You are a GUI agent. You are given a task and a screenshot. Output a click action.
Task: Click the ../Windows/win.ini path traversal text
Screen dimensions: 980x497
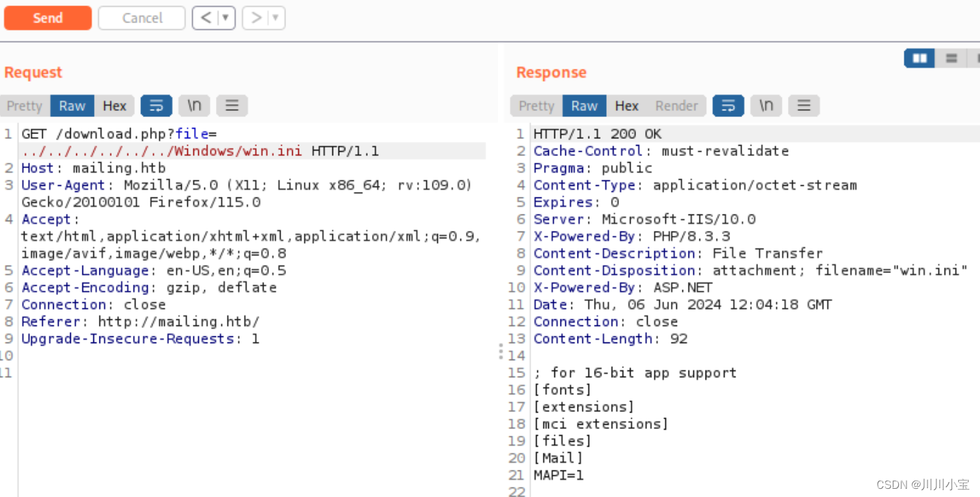(x=161, y=151)
